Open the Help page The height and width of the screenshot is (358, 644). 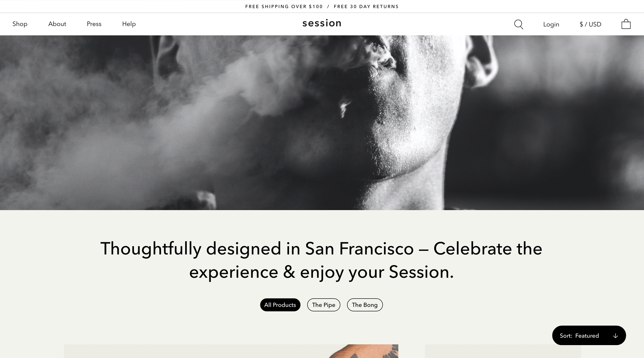coord(129,24)
